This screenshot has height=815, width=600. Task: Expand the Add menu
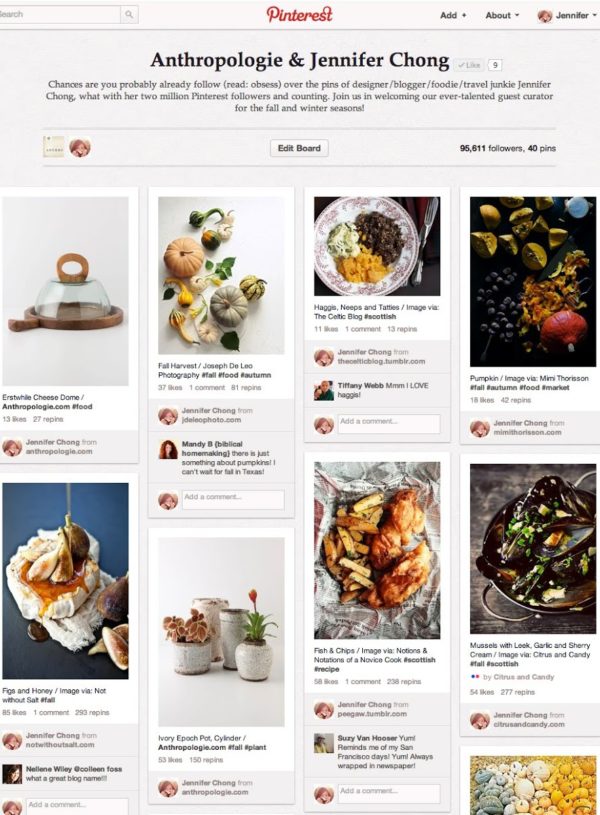click(x=453, y=16)
